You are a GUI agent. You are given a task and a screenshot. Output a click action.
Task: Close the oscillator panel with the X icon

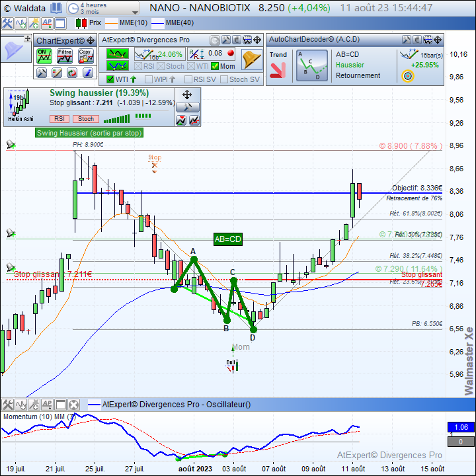click(x=74, y=405)
